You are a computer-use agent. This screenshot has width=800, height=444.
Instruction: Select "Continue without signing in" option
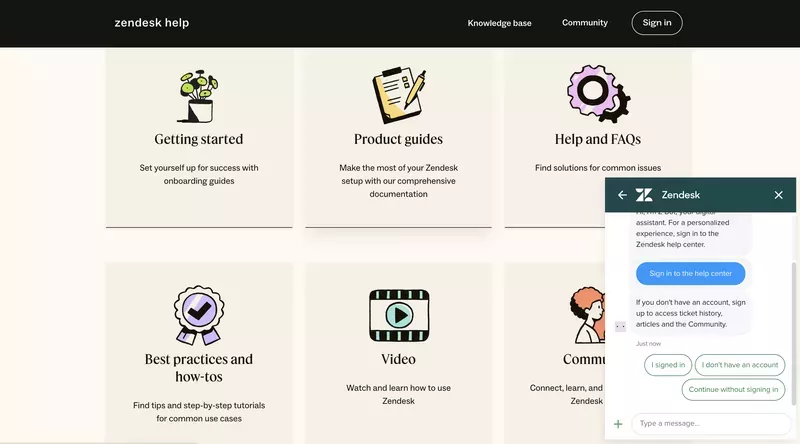733,390
